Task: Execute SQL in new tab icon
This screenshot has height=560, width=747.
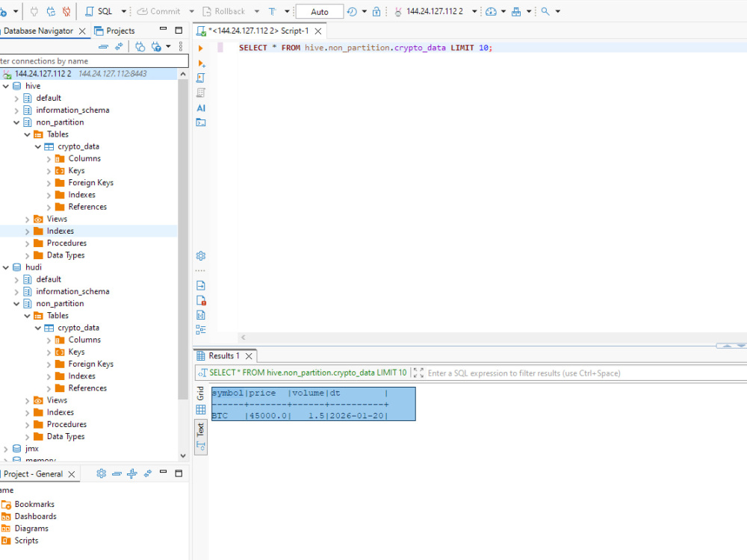Action: click(x=201, y=63)
